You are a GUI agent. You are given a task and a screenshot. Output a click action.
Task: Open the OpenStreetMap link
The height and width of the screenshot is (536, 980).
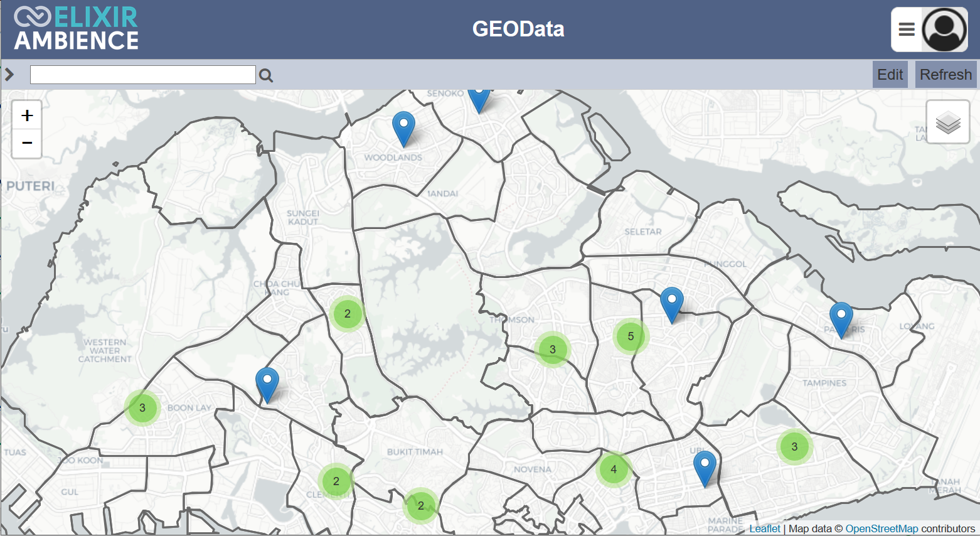pos(881,528)
